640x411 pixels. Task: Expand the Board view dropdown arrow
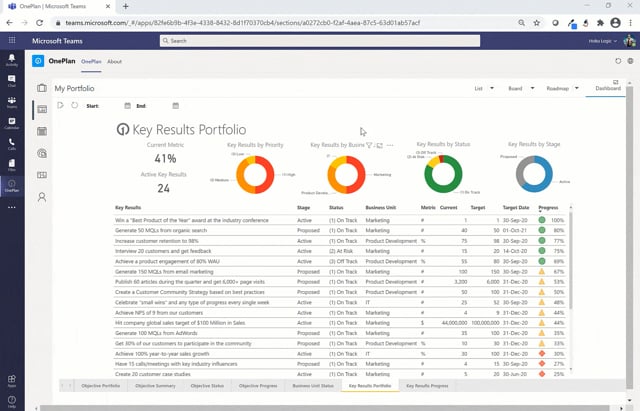click(x=532, y=88)
